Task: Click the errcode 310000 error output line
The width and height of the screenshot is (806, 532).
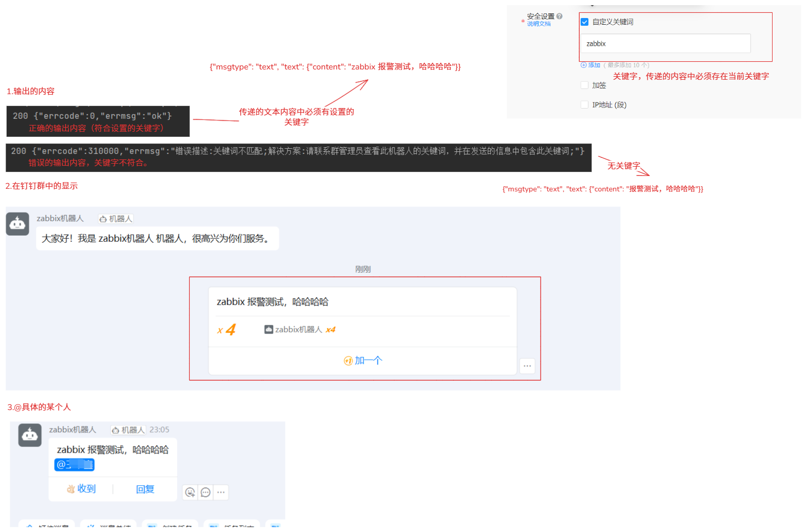Action: pos(298,151)
